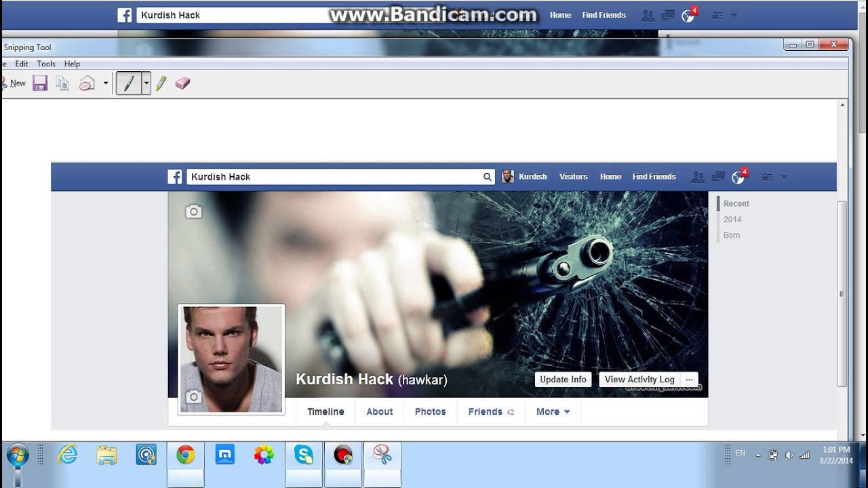Screen dimensions: 868x488
Task: Click profile picture camera icon
Action: [x=194, y=397]
